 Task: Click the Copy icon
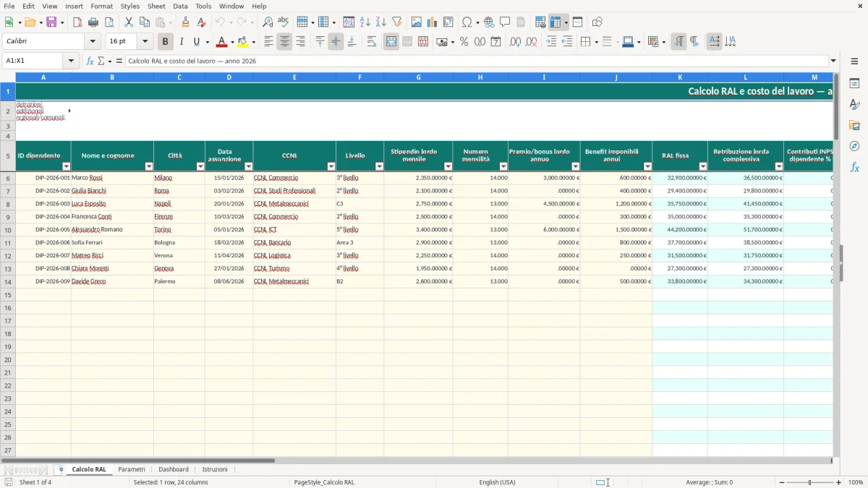(x=145, y=22)
